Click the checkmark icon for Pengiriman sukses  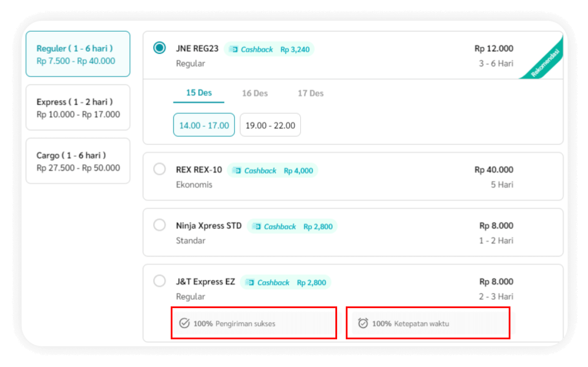[185, 323]
